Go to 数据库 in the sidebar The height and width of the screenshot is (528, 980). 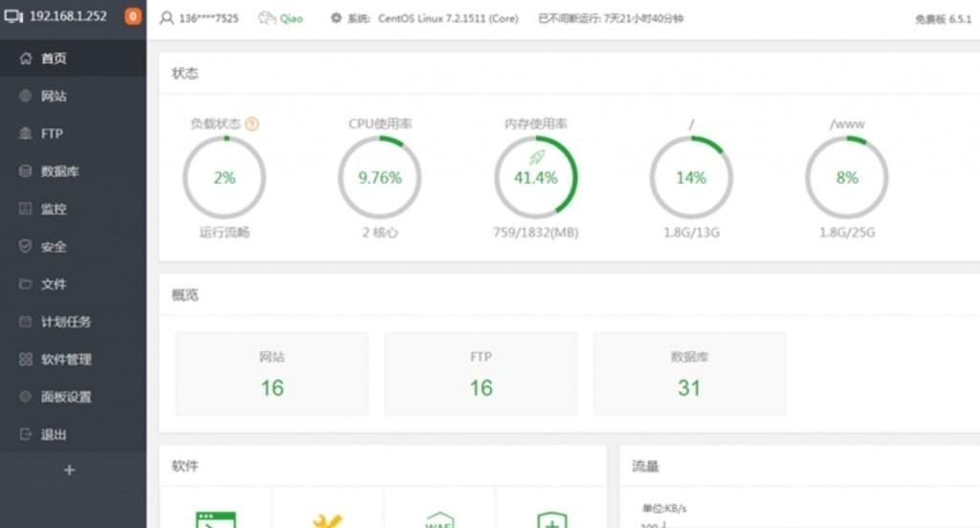coord(59,172)
